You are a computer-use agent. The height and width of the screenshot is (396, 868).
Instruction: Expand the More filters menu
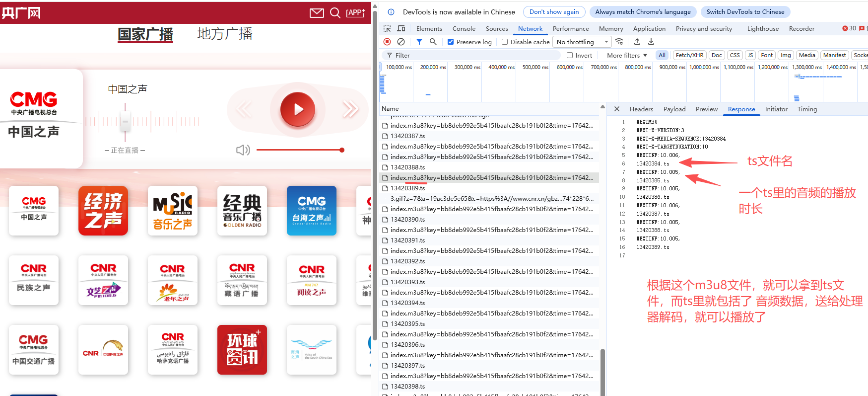coord(627,56)
